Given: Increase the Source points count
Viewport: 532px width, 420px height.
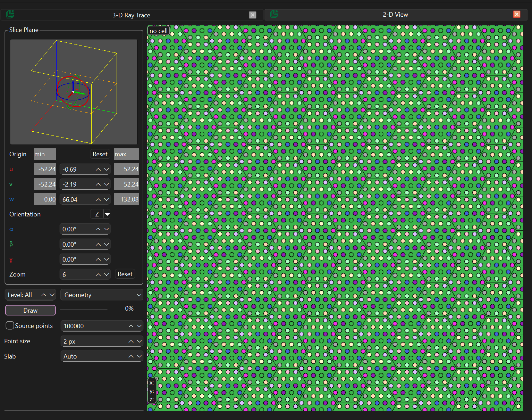Looking at the screenshot, I should (131, 326).
